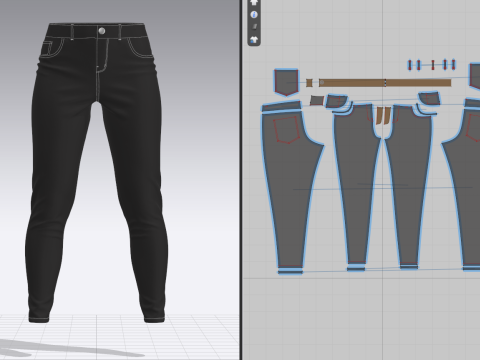Screen dimensions: 480x360
Task: Select the small gray piece beside the left pocket bag
Action: coord(317,100)
